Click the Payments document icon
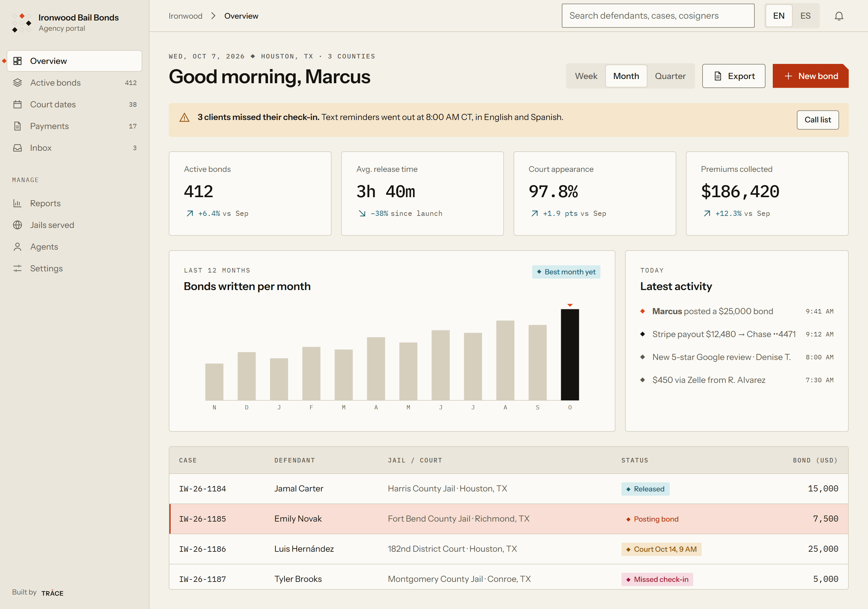Screen dimensions: 868x609 tap(17, 126)
